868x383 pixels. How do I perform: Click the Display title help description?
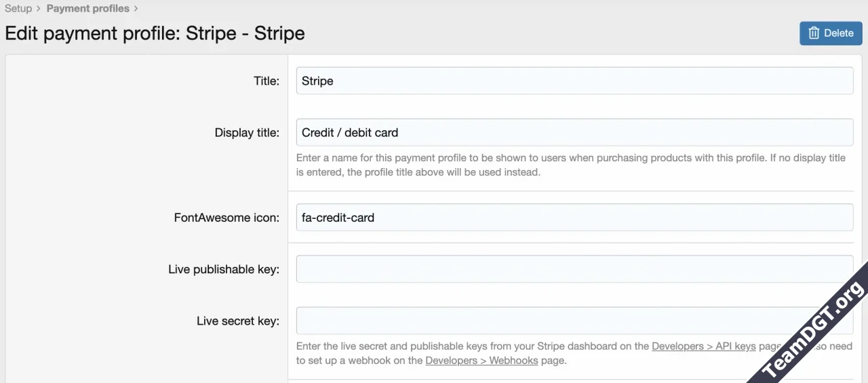(570, 165)
